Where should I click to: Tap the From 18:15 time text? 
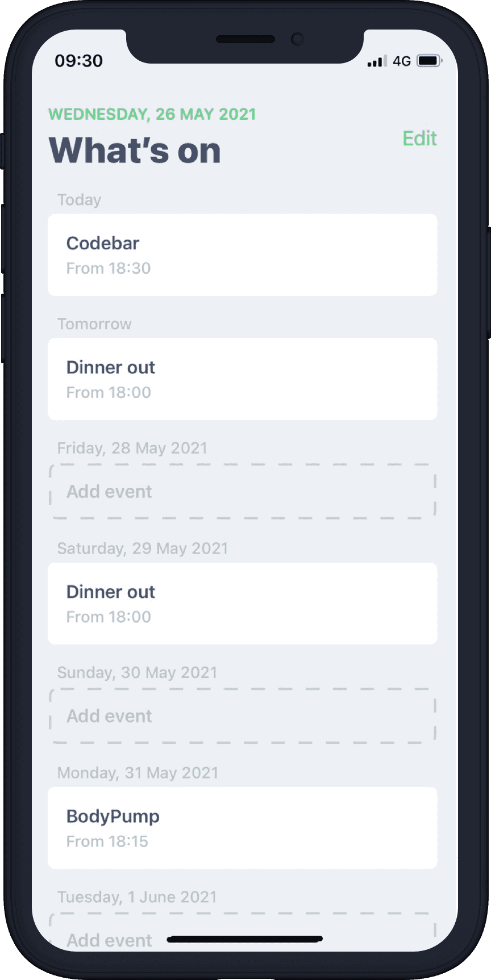(x=107, y=841)
